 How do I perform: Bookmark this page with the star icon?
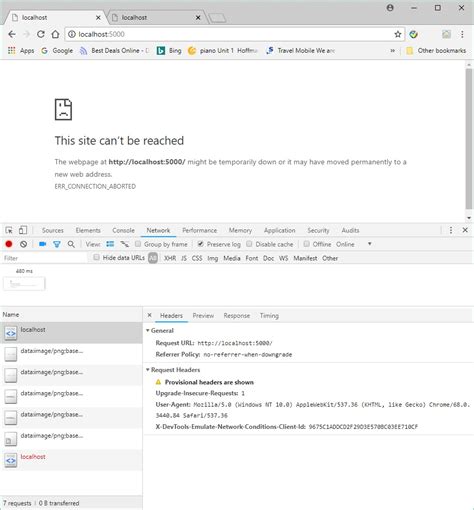pyautogui.click(x=398, y=34)
